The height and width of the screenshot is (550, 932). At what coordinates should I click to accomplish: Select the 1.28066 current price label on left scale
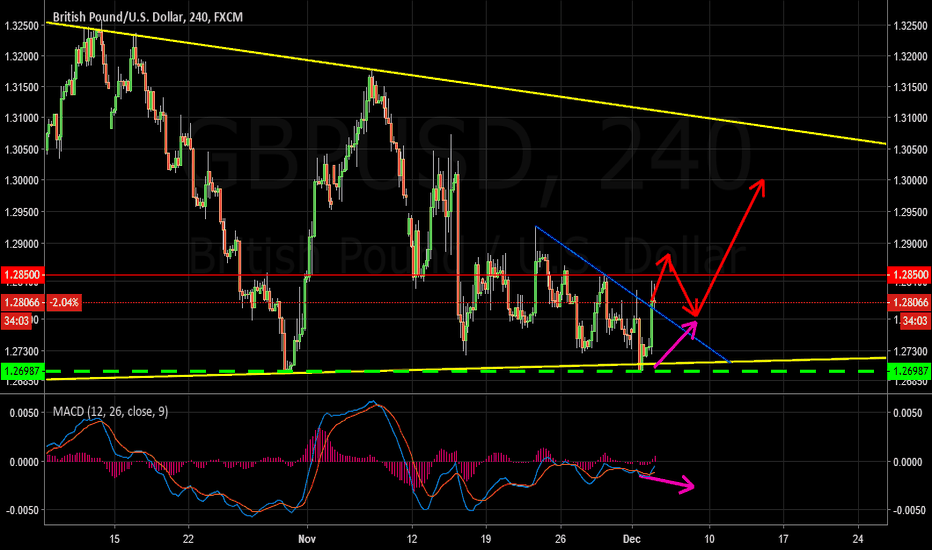point(23,303)
